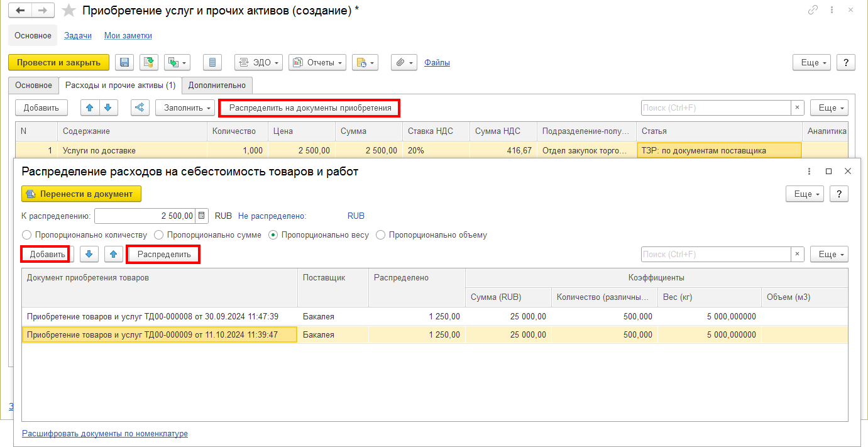
Task: Click the save (floppy disk) icon
Action: (x=124, y=63)
